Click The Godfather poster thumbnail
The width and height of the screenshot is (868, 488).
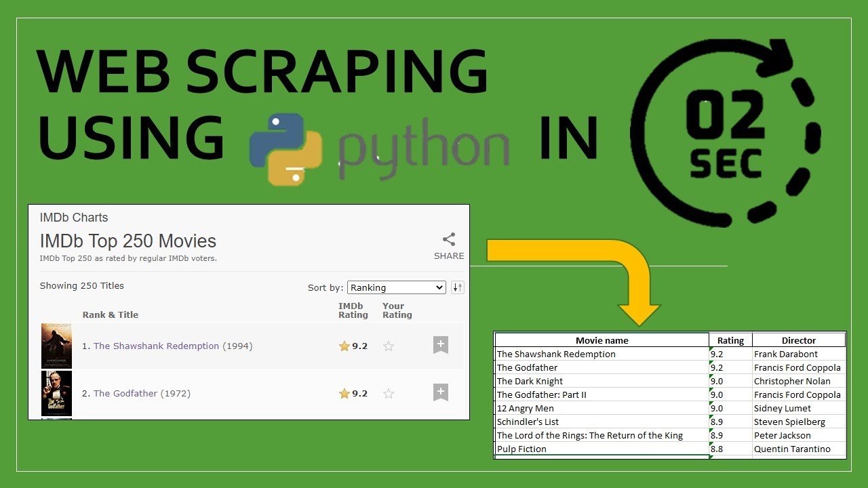tap(56, 393)
